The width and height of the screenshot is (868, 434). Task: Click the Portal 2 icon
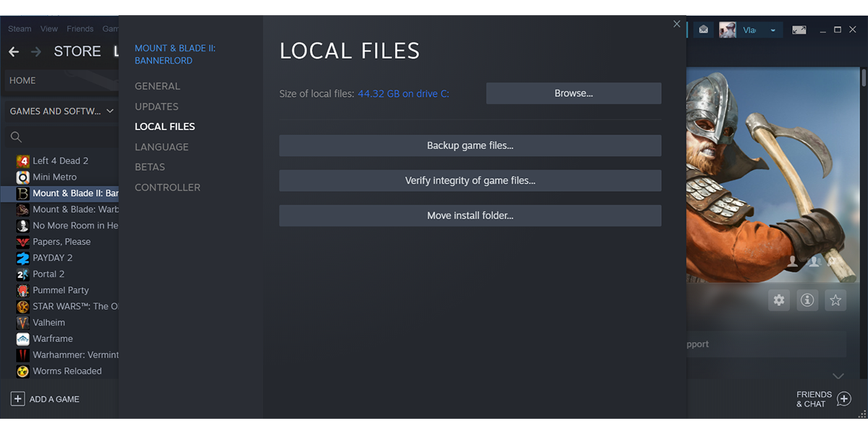[x=22, y=274]
